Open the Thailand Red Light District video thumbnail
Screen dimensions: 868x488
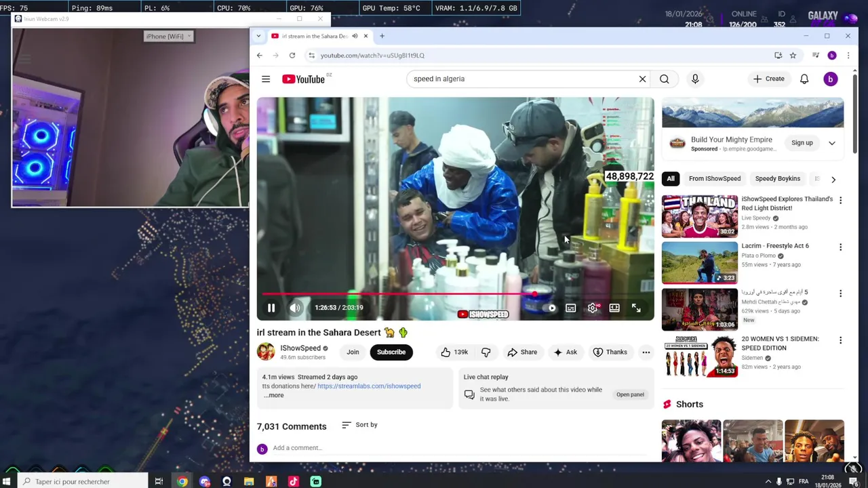coord(700,216)
